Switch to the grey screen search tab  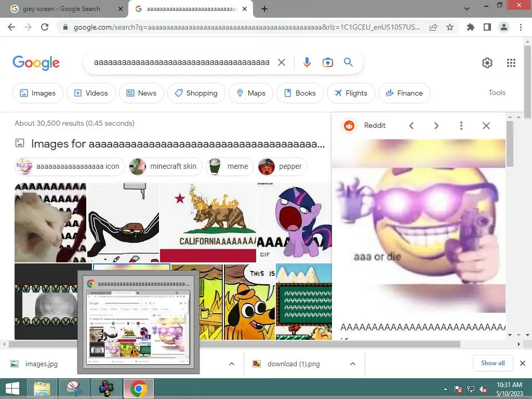point(64,9)
